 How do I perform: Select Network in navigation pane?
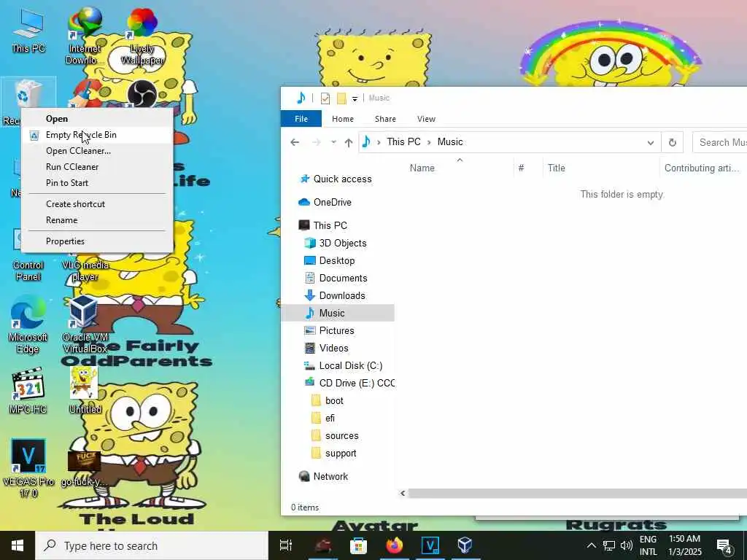point(330,477)
